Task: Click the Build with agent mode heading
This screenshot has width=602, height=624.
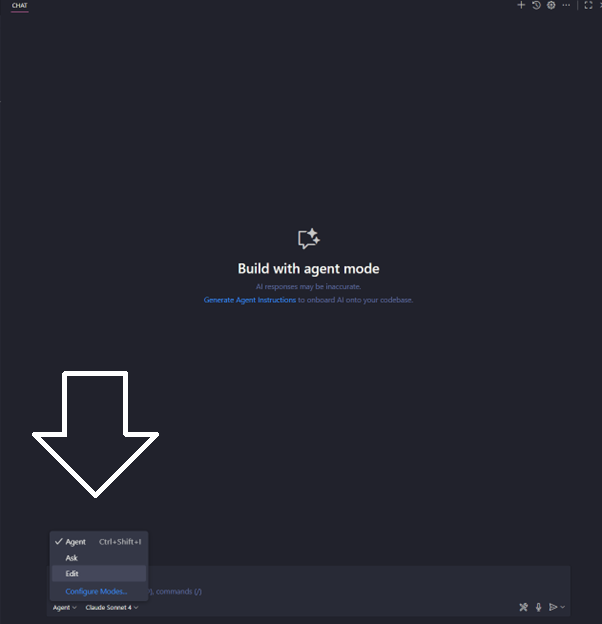Action: pyautogui.click(x=308, y=269)
